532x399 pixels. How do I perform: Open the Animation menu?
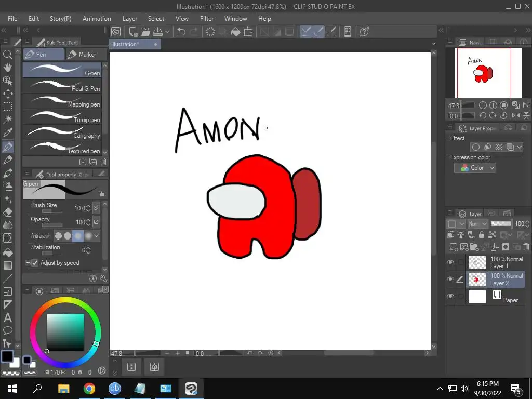[97, 19]
